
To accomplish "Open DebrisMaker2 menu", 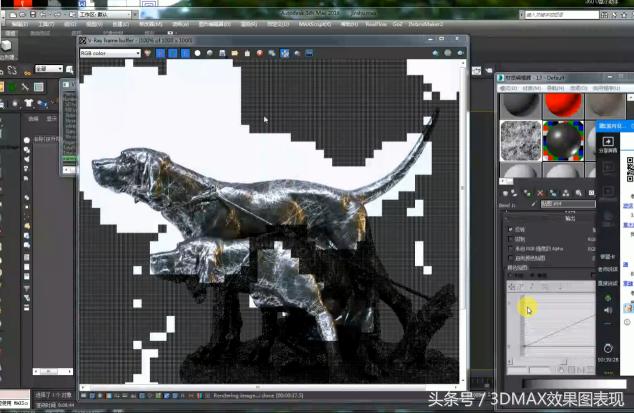I will coord(425,24).
